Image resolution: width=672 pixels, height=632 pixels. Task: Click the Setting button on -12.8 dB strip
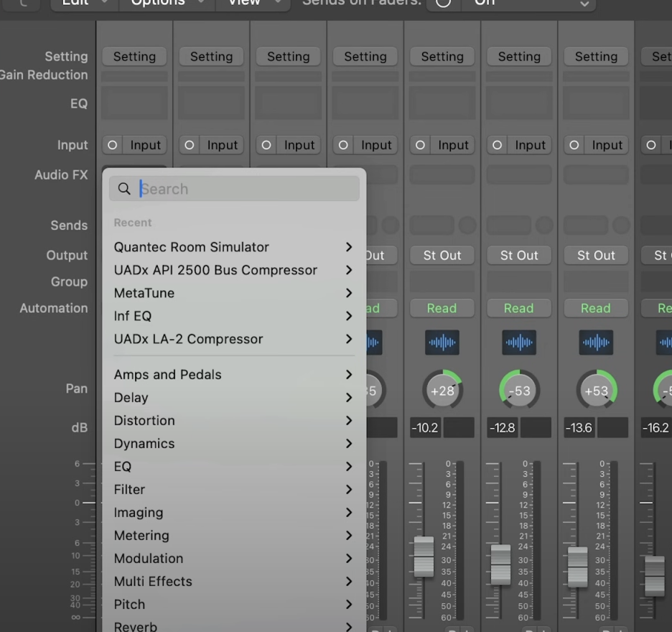[x=519, y=57]
